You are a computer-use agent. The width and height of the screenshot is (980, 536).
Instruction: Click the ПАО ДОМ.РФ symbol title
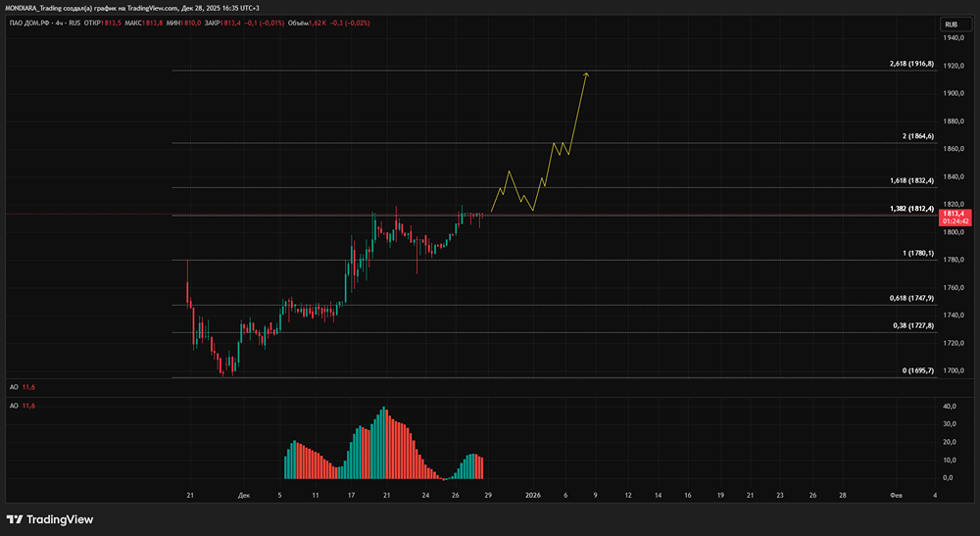[30, 24]
